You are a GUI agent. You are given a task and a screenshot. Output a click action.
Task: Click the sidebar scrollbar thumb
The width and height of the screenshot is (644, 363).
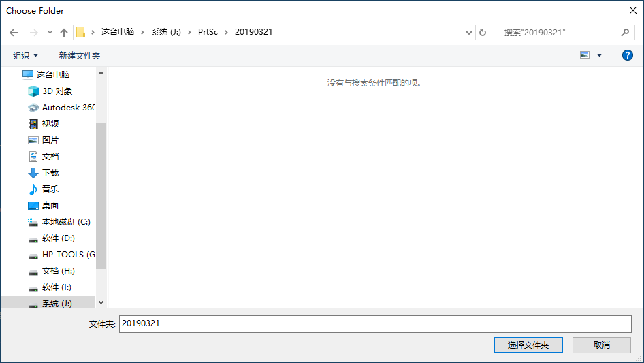click(x=101, y=195)
